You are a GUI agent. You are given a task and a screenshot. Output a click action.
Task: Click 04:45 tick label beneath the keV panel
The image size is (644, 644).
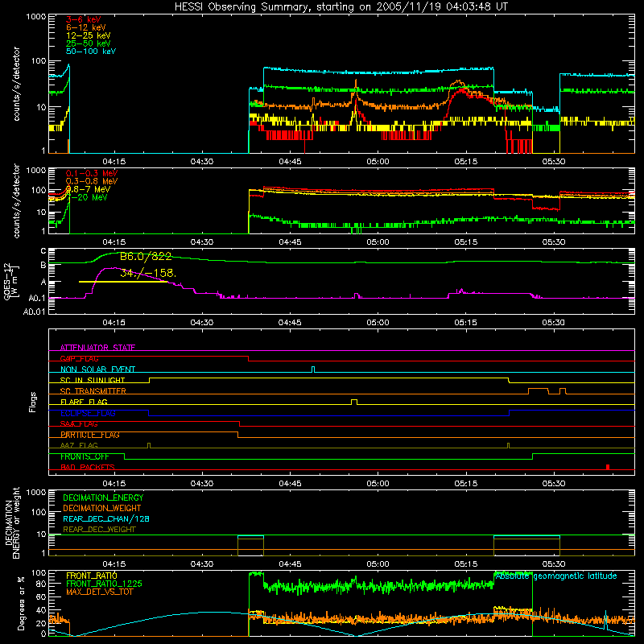(x=290, y=162)
